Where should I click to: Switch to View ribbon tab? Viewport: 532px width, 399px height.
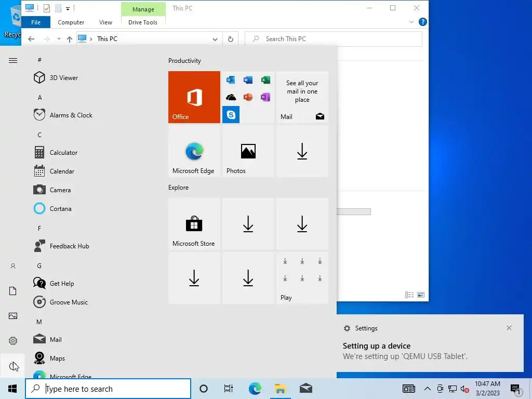pos(105,22)
